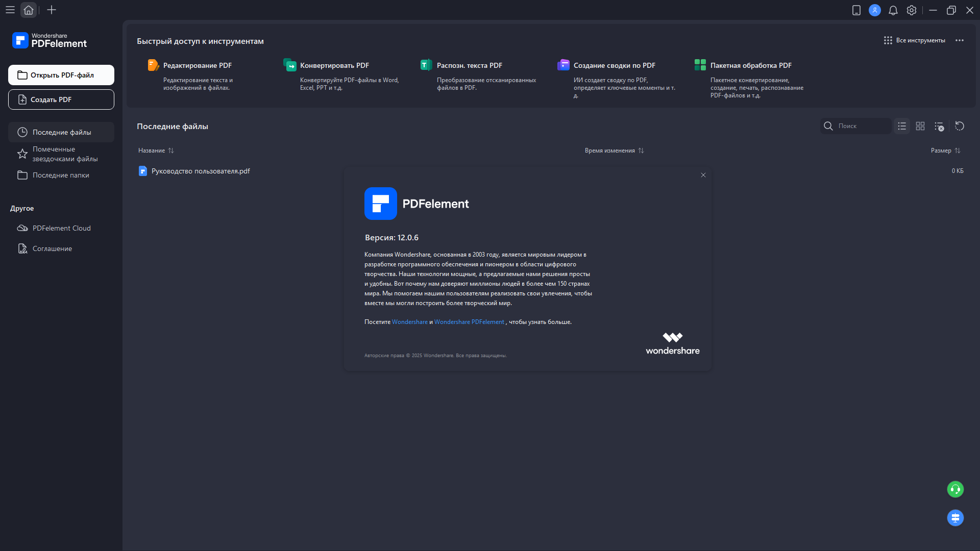The width and height of the screenshot is (980, 551).
Task: Switch to grid thumbnail view
Action: [x=920, y=126]
